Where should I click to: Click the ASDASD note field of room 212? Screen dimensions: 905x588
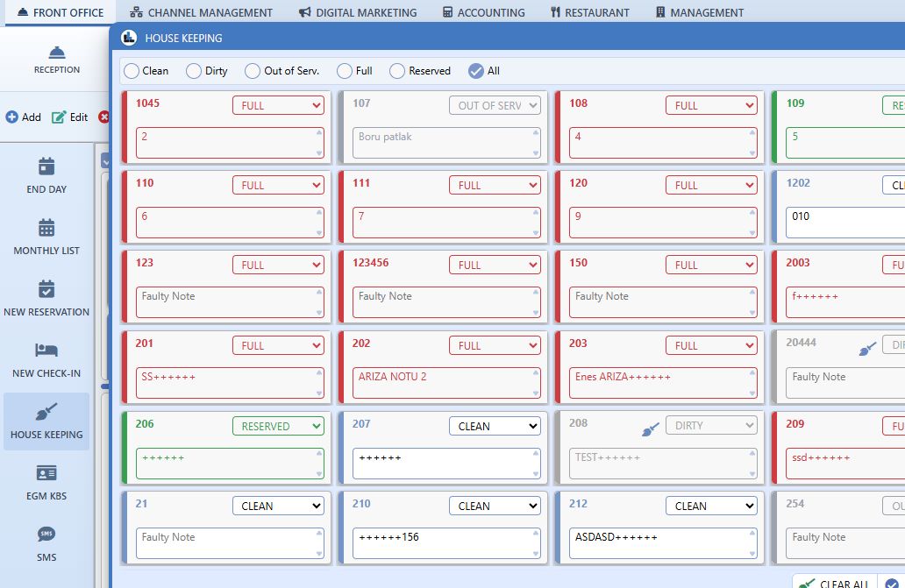[663, 543]
